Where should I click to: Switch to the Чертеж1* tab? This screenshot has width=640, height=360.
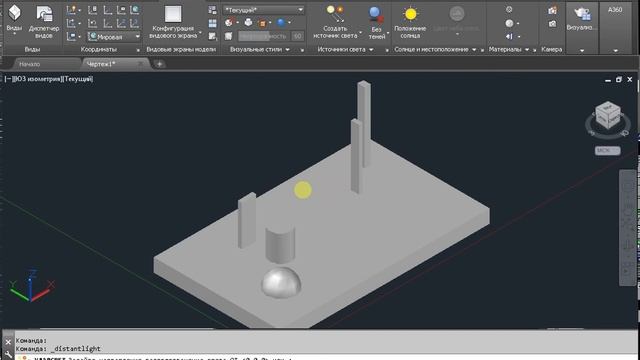click(x=101, y=64)
